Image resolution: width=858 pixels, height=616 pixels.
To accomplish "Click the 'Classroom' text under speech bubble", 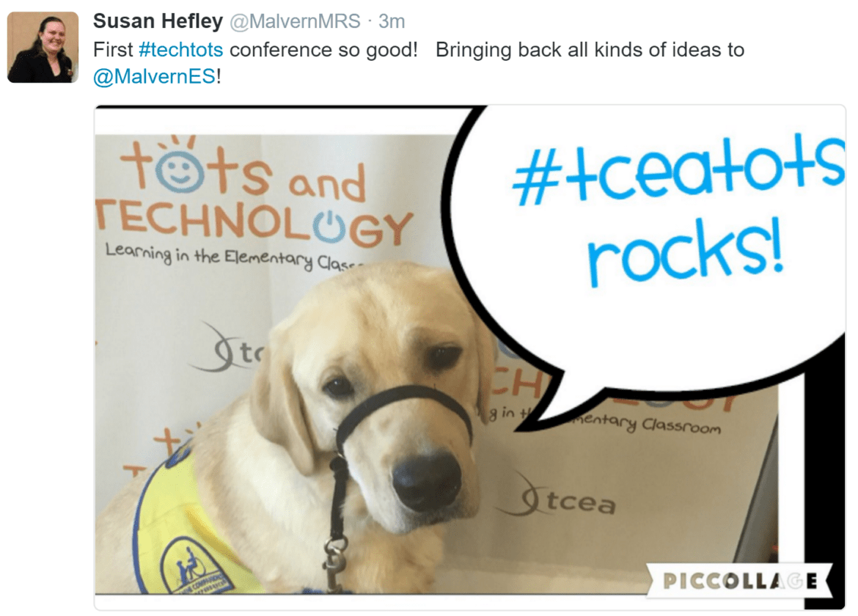I will pyautogui.click(x=681, y=425).
